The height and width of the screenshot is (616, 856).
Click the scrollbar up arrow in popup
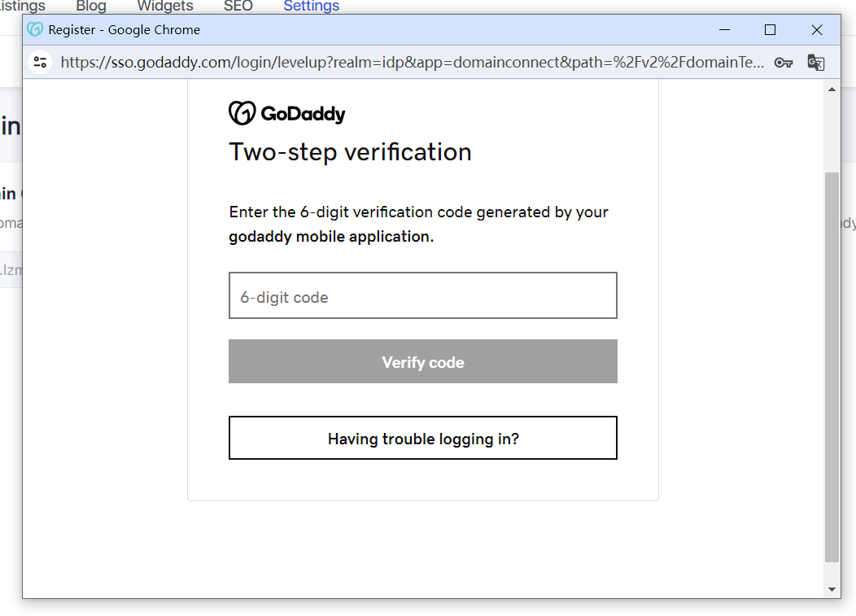pyautogui.click(x=832, y=89)
